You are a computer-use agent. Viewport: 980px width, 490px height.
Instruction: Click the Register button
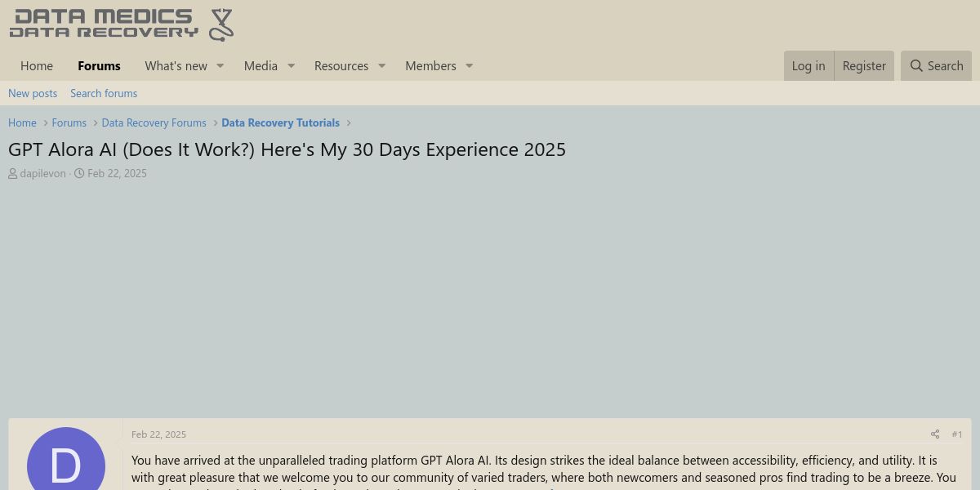coord(864,66)
